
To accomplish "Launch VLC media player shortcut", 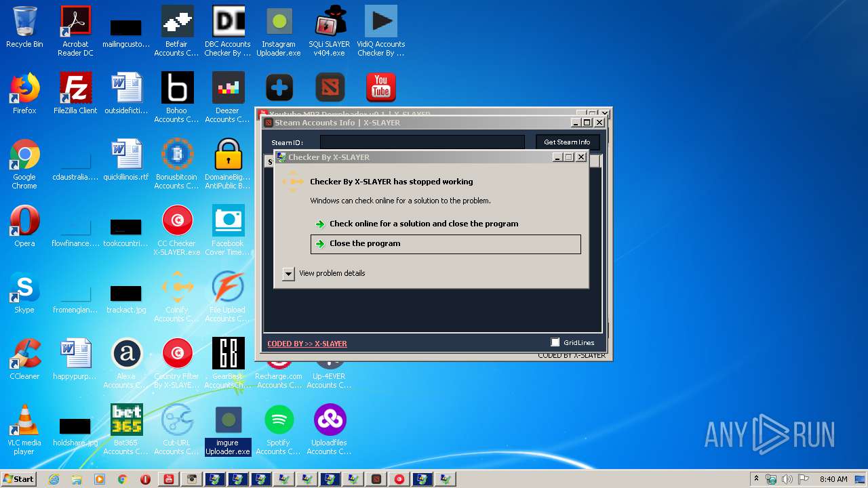I will [24, 430].
